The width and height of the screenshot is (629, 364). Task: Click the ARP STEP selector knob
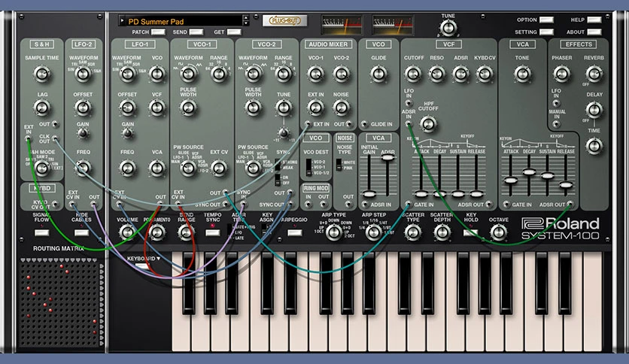[373, 232]
